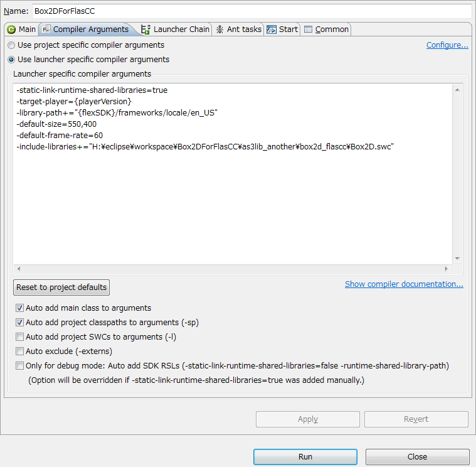The width and height of the screenshot is (476, 467).
Task: Click the Run button
Action: tap(305, 456)
